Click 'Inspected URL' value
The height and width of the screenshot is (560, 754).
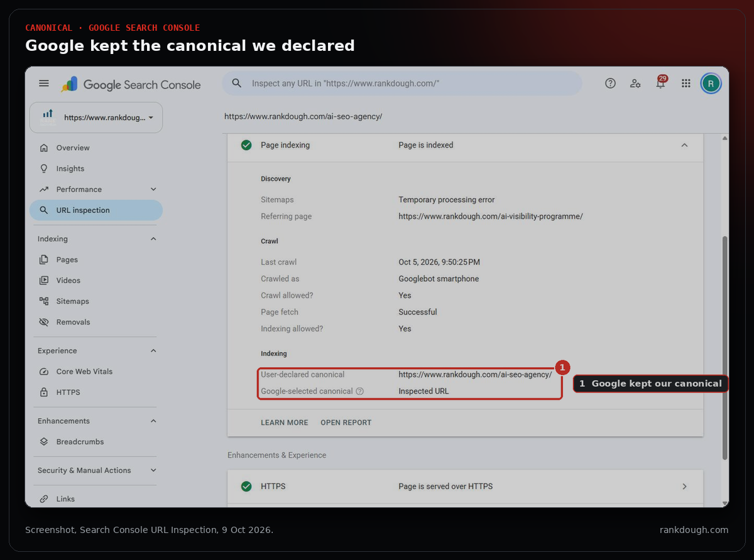424,391
